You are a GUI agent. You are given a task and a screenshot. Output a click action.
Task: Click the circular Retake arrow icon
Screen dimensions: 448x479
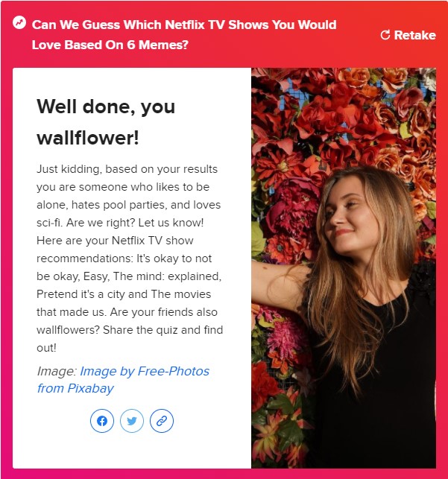(385, 35)
